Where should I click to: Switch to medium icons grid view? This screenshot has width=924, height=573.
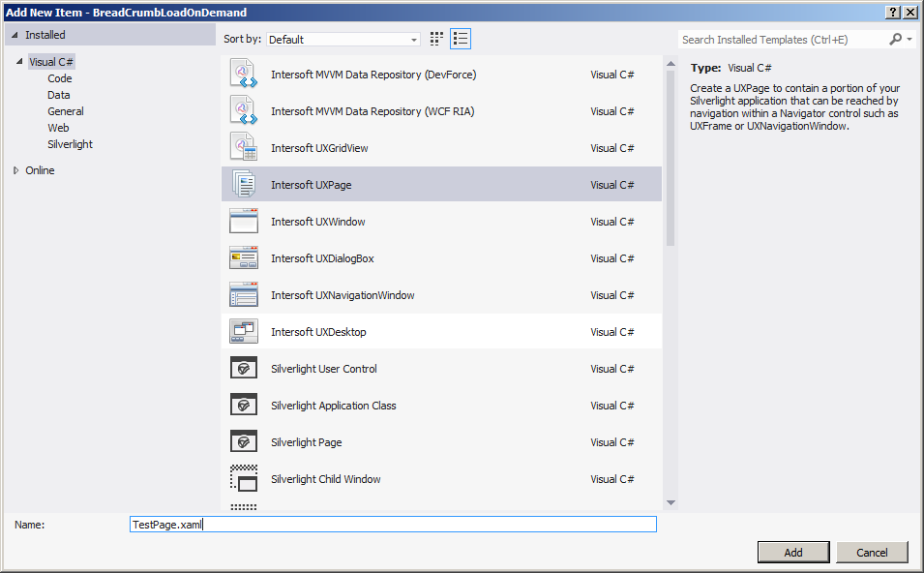point(436,39)
